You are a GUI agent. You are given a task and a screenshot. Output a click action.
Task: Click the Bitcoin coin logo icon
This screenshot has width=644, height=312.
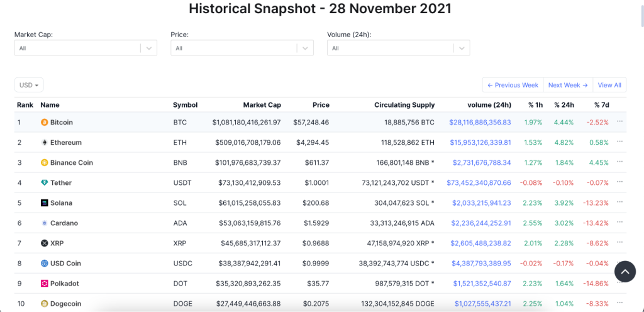pos(44,123)
